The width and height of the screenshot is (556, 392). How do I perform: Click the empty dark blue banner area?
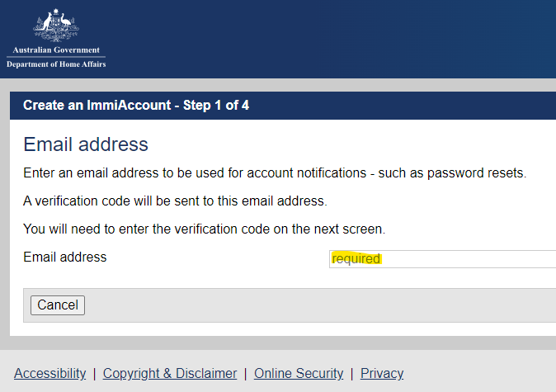coord(330,39)
